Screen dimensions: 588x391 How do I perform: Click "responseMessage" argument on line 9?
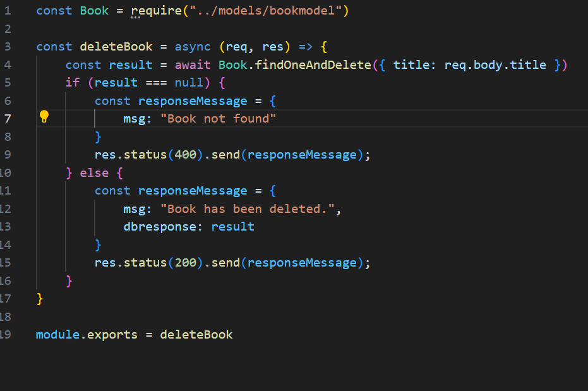click(x=302, y=155)
